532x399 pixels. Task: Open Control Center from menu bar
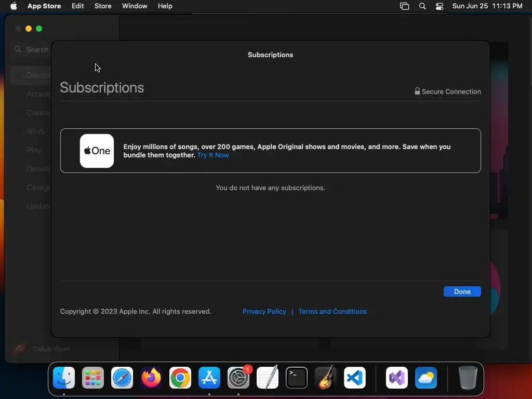tap(440, 6)
